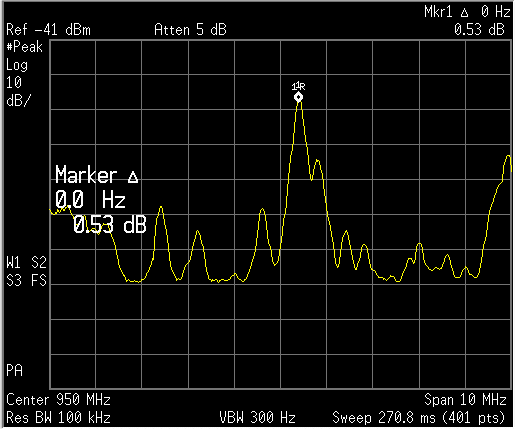This screenshot has height=429, width=515.
Task: Click the 10 dB/ scale division label
Action: click(x=17, y=91)
